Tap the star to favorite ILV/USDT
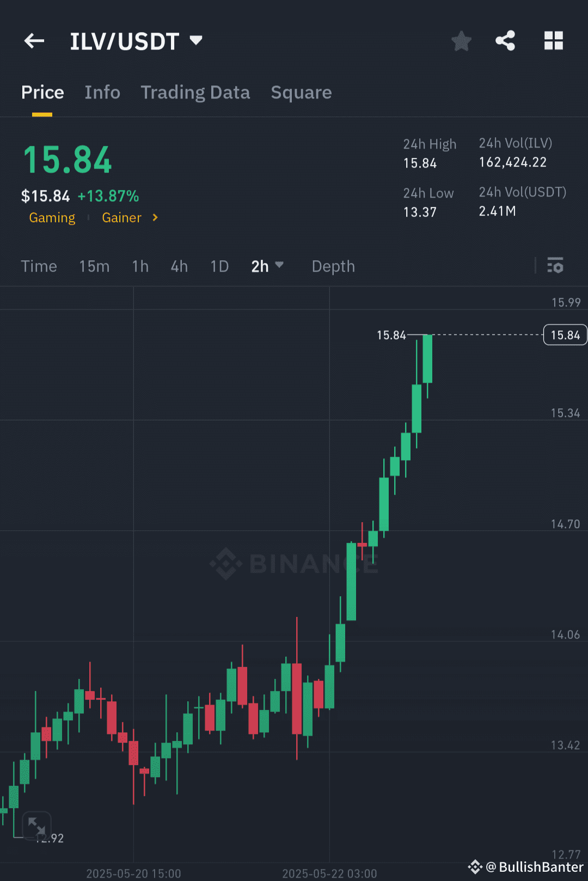This screenshot has height=881, width=588. click(x=461, y=40)
